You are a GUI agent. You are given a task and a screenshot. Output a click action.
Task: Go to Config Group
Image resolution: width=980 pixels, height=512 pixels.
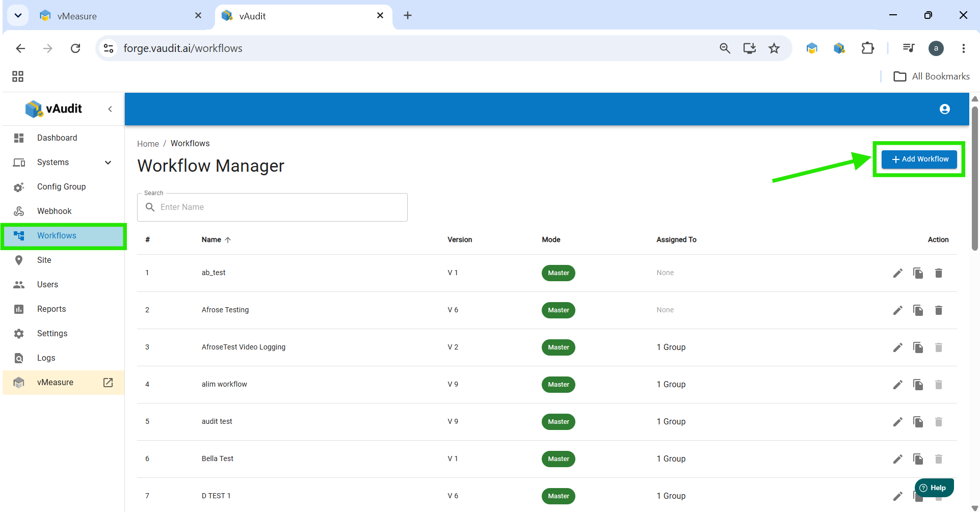[63, 187]
